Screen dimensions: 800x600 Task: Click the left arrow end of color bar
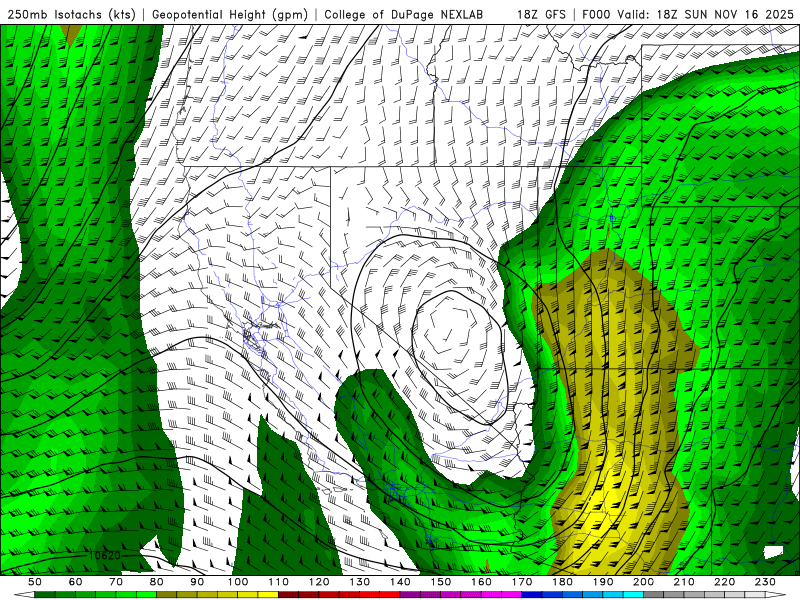pos(24,594)
